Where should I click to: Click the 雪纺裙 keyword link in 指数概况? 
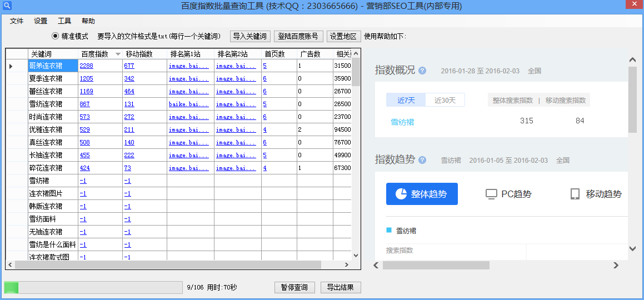tap(402, 122)
